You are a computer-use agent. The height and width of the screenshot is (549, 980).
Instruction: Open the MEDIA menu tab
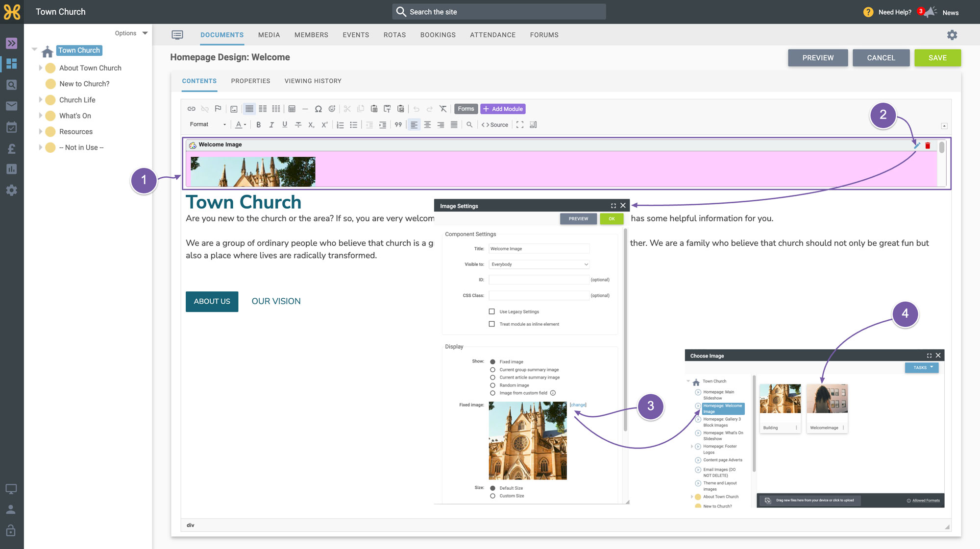269,35
